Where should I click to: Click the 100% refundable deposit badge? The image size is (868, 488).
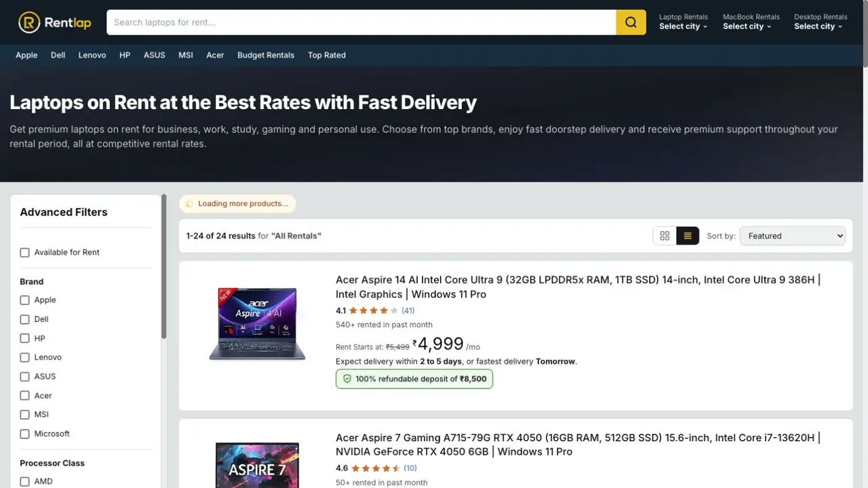(x=414, y=379)
